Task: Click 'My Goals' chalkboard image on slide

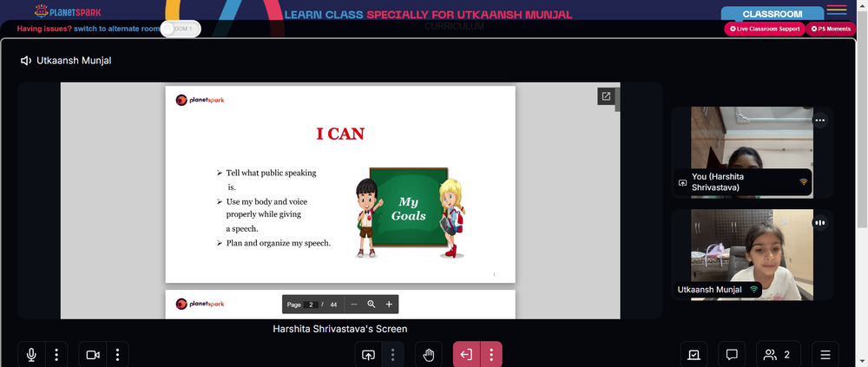Action: pos(409,213)
